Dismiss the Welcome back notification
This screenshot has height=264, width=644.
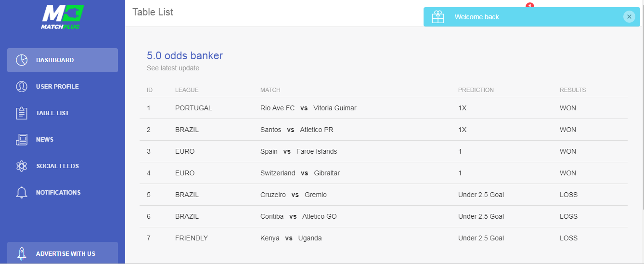(629, 17)
